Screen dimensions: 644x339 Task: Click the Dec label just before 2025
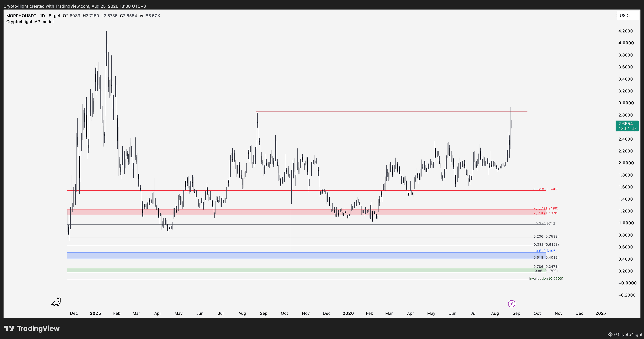[x=74, y=313]
